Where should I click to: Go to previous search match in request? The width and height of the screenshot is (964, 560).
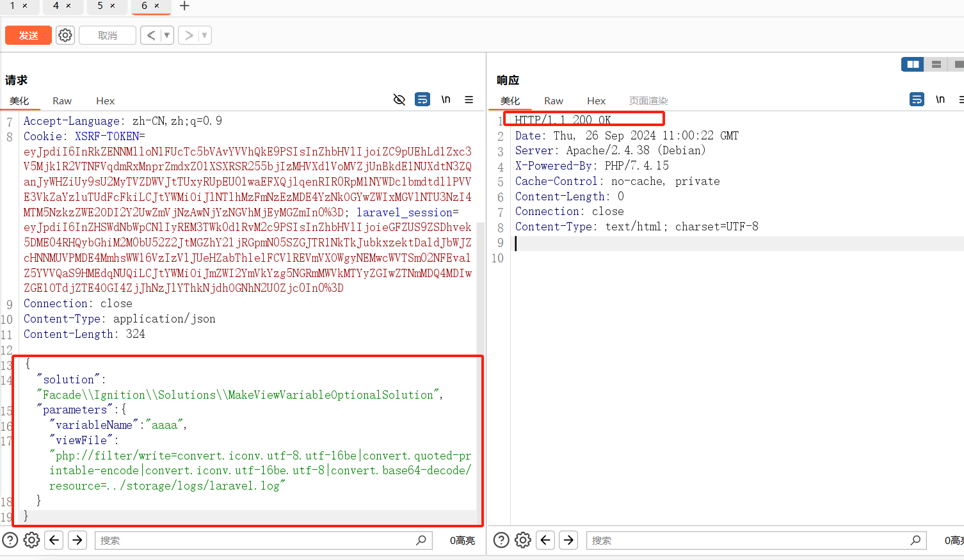tap(54, 540)
